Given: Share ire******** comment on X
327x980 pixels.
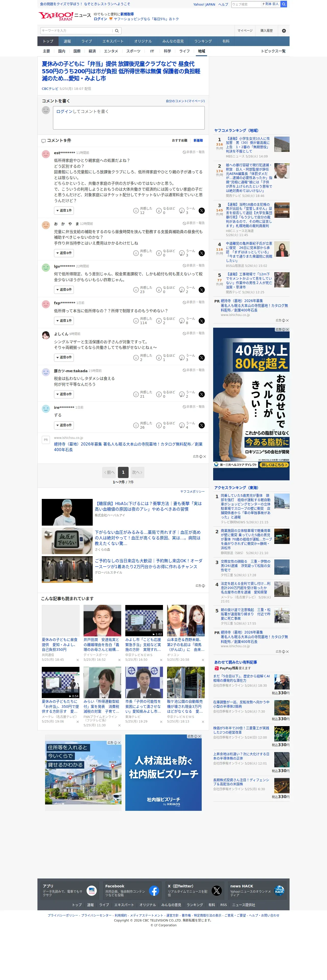Looking at the screenshot, I should tap(202, 425).
